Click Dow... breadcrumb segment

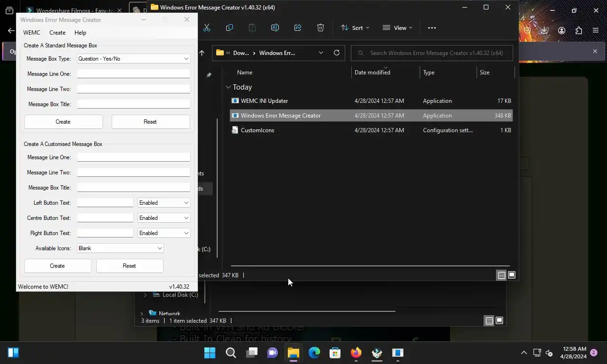pos(241,53)
